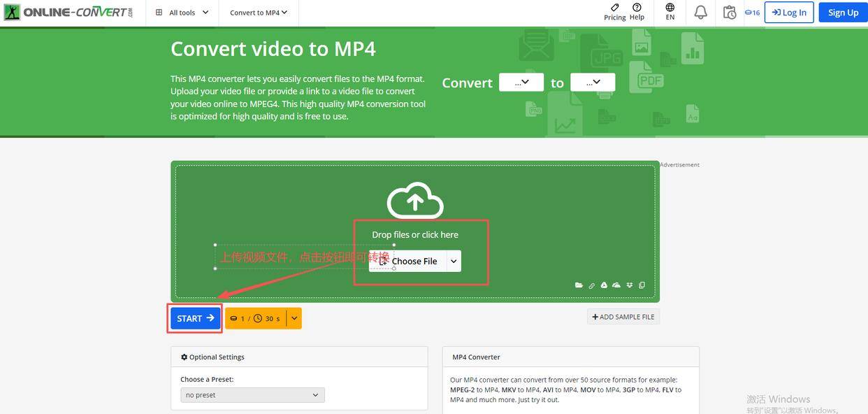Viewport: 868px width, 414px height.
Task: Click the 'Convert video to MP4' title
Action: (273, 48)
